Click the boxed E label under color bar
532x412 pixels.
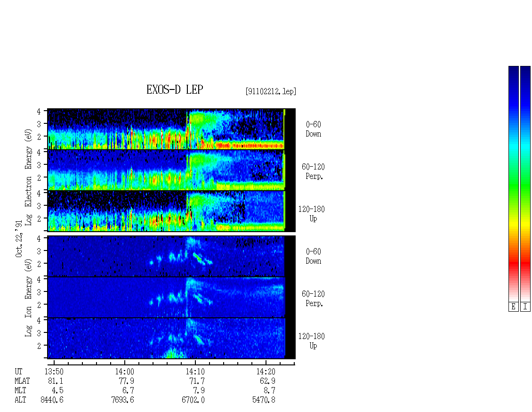coord(513,307)
